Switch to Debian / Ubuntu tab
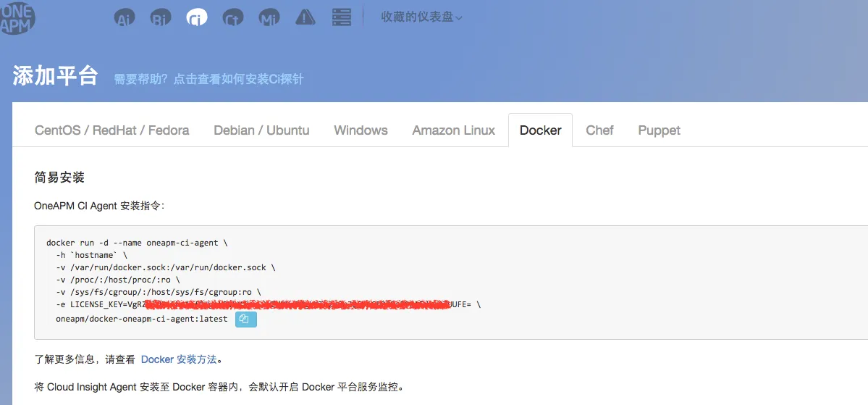This screenshot has width=868, height=405. [261, 130]
